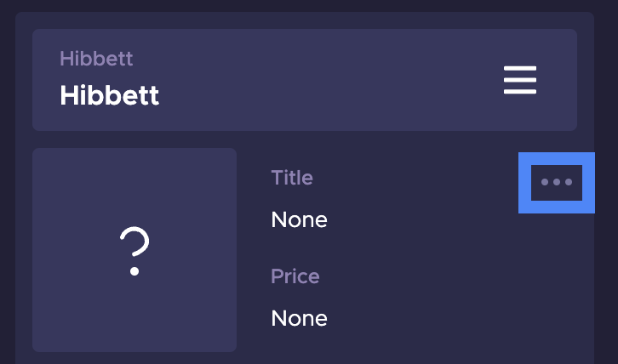The width and height of the screenshot is (618, 364).
Task: Open the hamburger menu in Hibbett header
Action: 520,80
